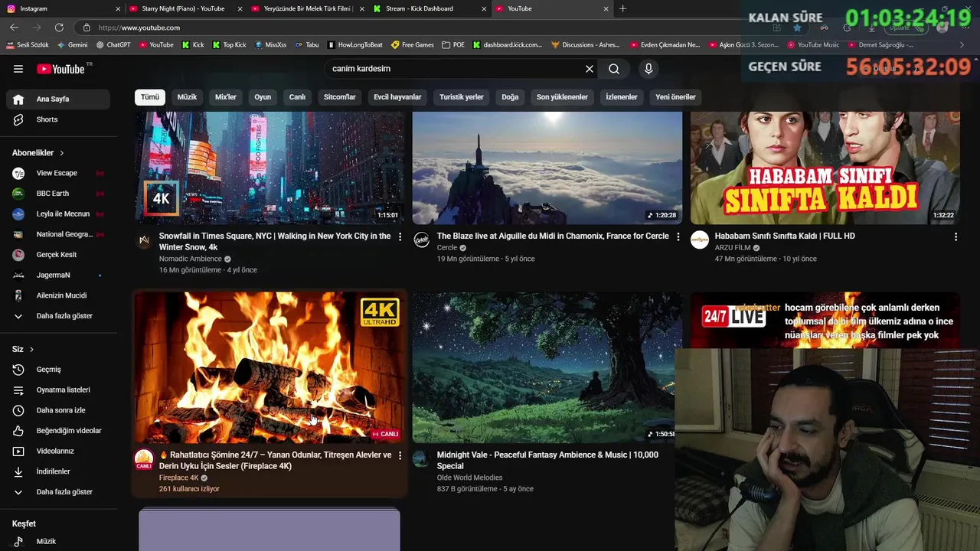Select the Son yüklenenler filter chip
The width and height of the screenshot is (980, 551).
click(562, 97)
